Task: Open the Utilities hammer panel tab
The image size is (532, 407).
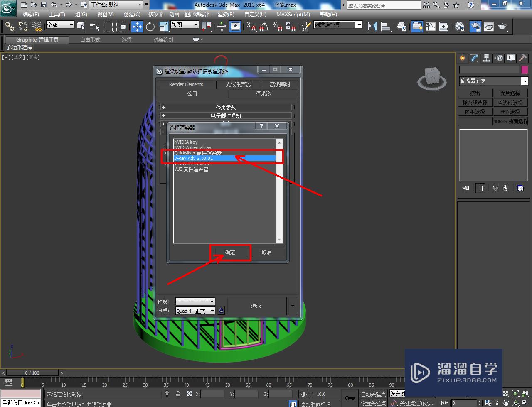Action: 523,58
